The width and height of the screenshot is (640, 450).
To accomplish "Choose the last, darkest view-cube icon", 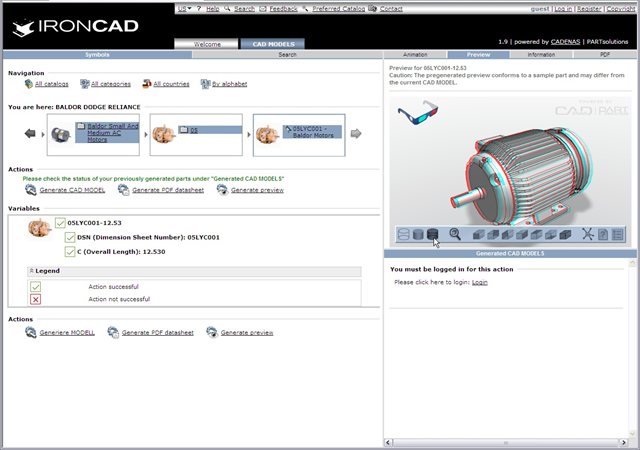I will click(565, 234).
